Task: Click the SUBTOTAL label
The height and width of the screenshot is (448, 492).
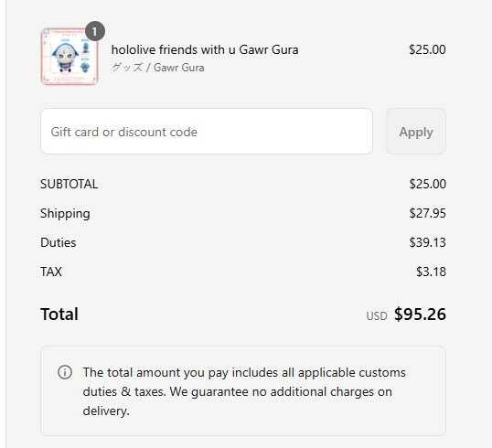Action: pos(69,184)
